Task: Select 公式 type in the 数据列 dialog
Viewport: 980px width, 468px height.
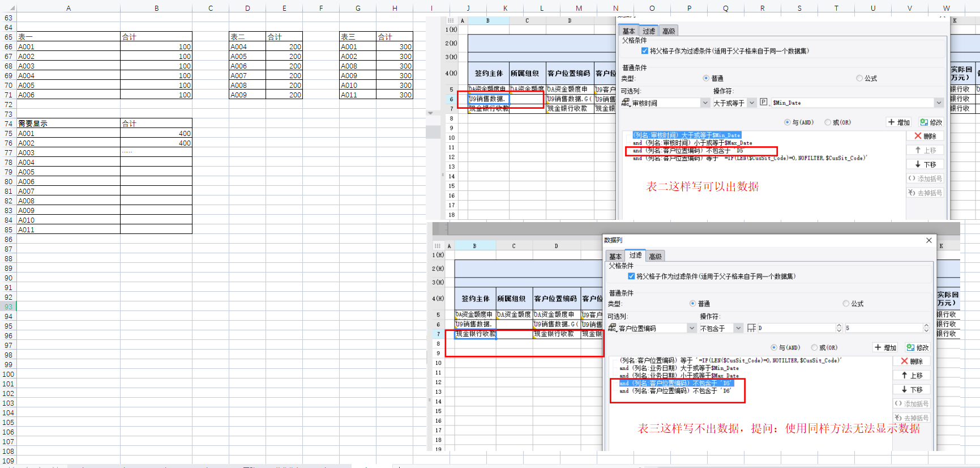Action: [846, 304]
